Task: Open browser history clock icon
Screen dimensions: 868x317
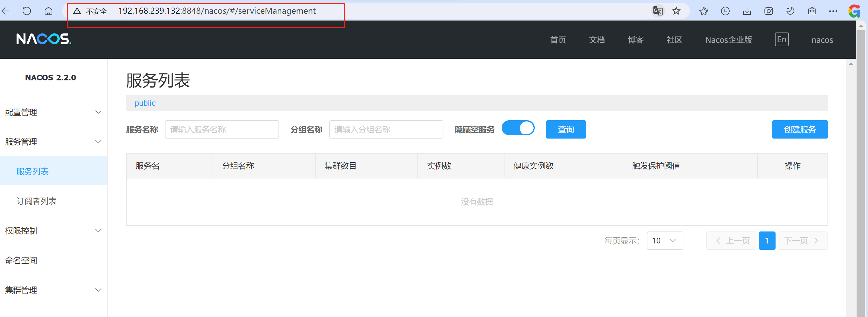Action: pyautogui.click(x=725, y=11)
